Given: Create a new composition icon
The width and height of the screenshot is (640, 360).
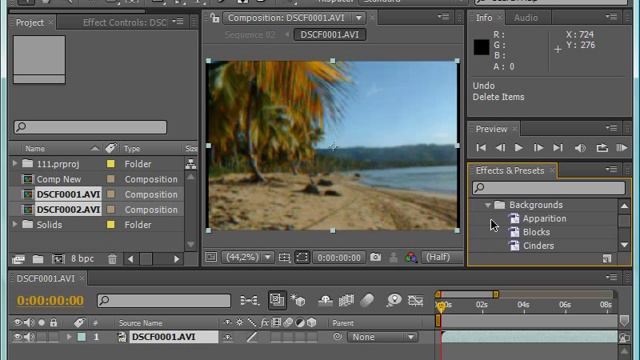Looking at the screenshot, I should pyautogui.click(x=58, y=259).
